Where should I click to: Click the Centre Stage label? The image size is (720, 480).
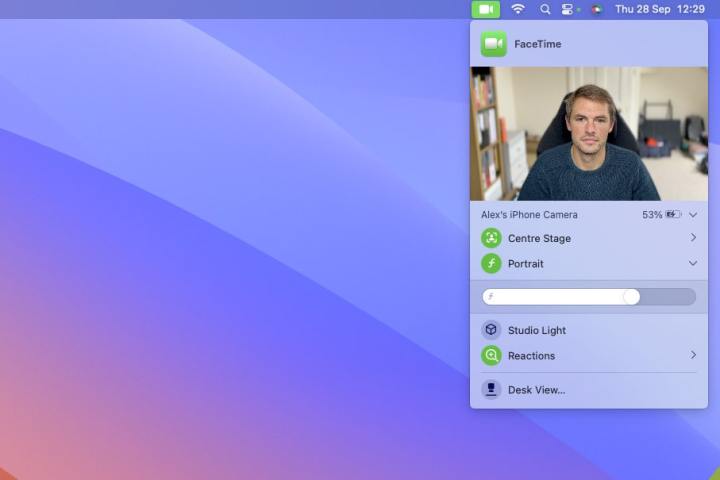point(539,238)
